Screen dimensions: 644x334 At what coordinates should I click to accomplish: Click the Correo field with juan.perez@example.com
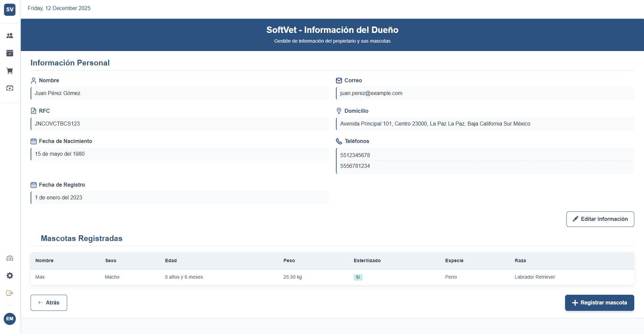pyautogui.click(x=485, y=93)
